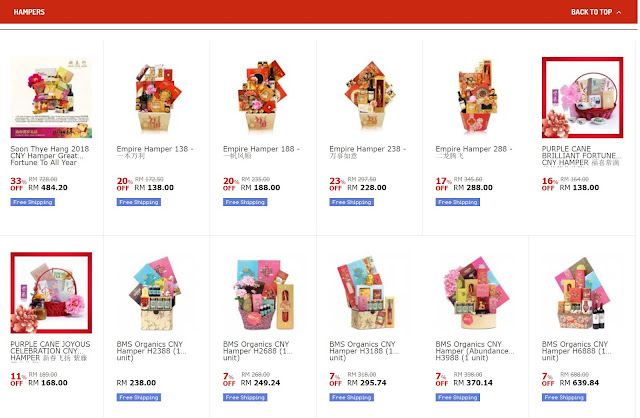Open the Empire Hamper 138 title link

155,152
